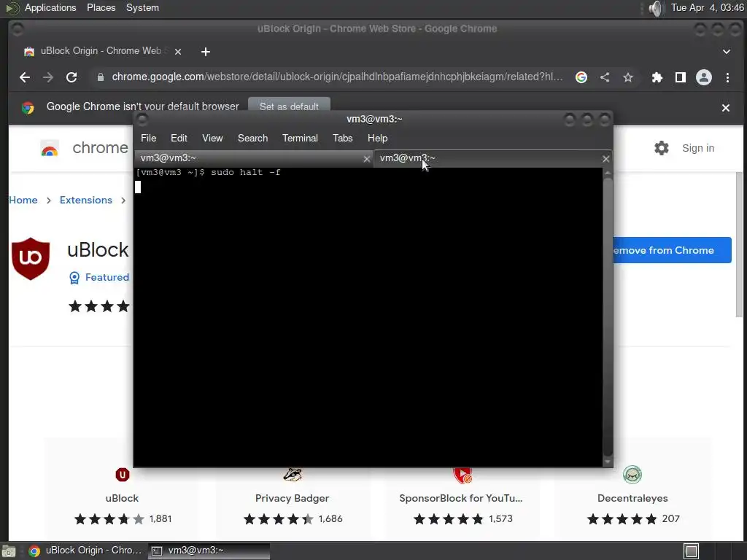
Task: Click terminal command text area
Action: pos(368,316)
